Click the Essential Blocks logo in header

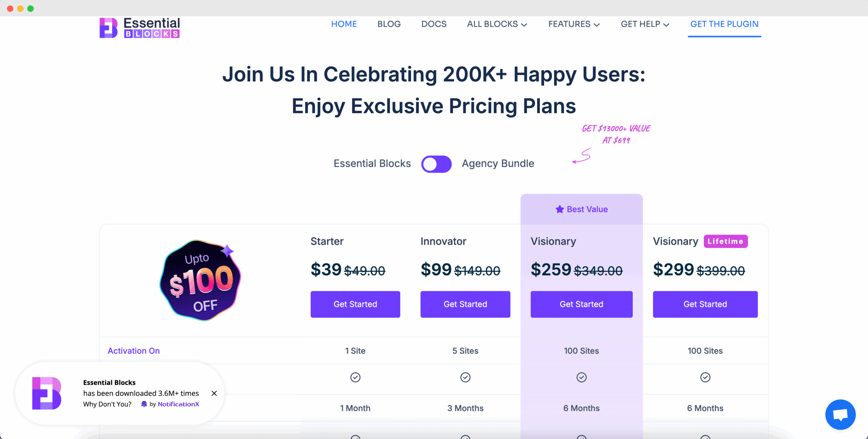139,28
